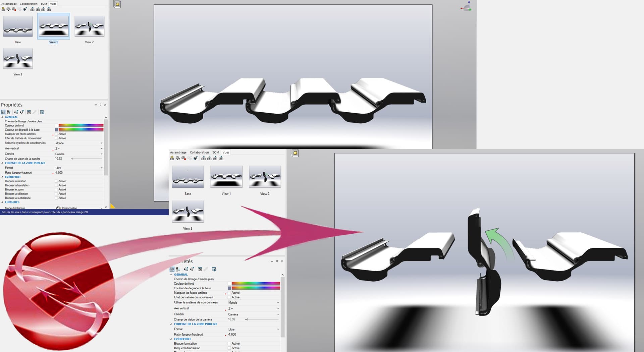Close the lower properties panel
This screenshot has height=352, width=644.
click(282, 261)
